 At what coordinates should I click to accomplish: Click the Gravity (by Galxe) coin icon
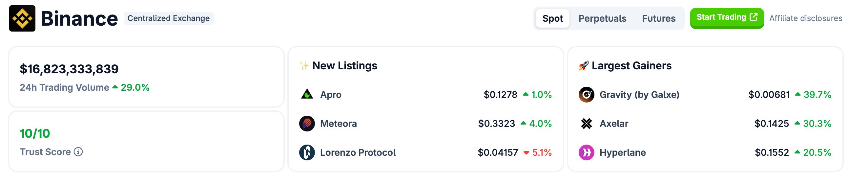[586, 95]
